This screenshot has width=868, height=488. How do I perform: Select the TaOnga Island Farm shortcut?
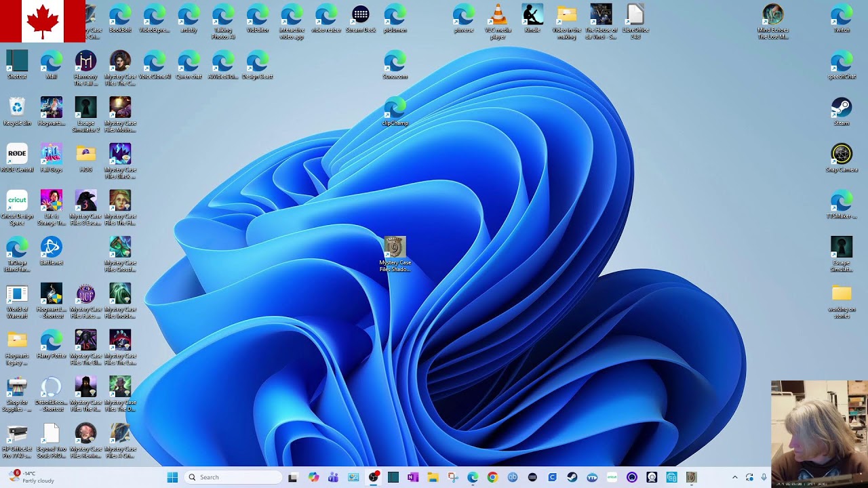click(17, 254)
